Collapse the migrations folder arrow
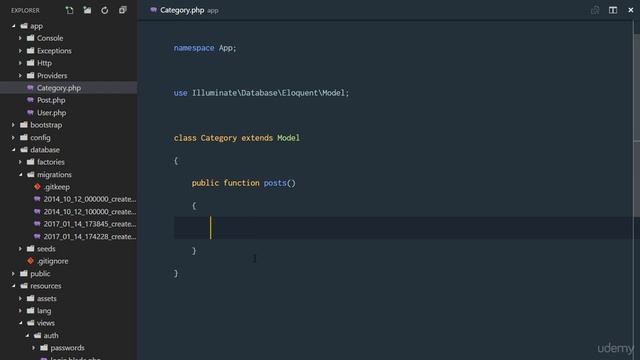The width and height of the screenshot is (640, 360). [x=20, y=174]
